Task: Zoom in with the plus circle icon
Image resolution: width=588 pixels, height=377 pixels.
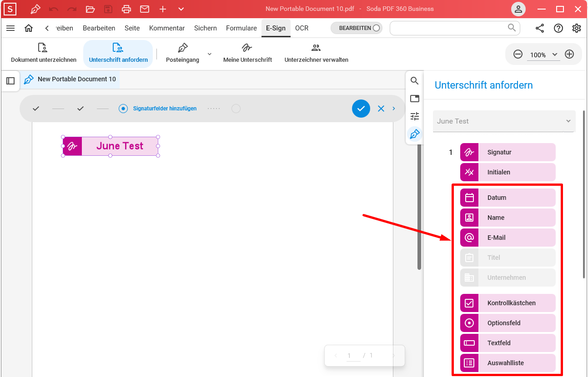Action: 569,55
